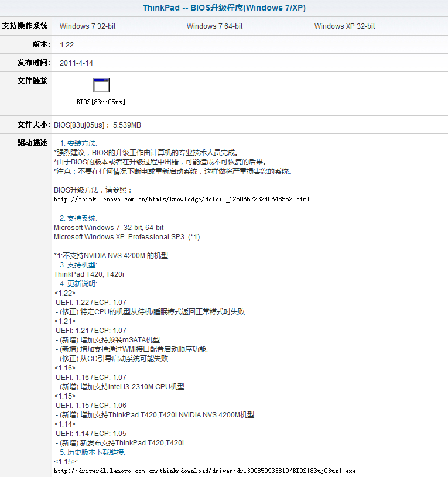Click the 文件链接 row label
The height and width of the screenshot is (477, 448).
click(34, 81)
